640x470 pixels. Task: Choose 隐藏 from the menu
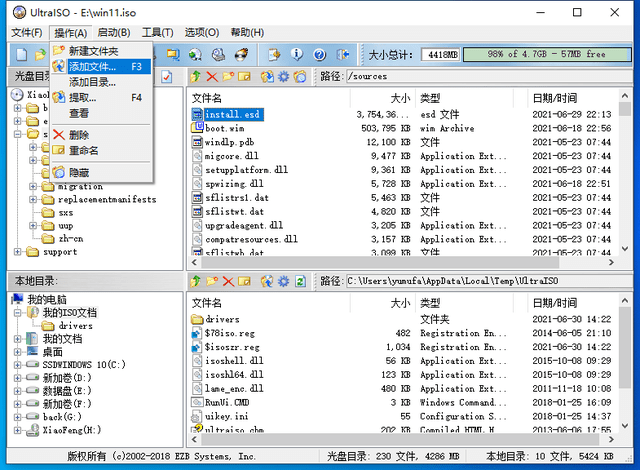click(101, 173)
